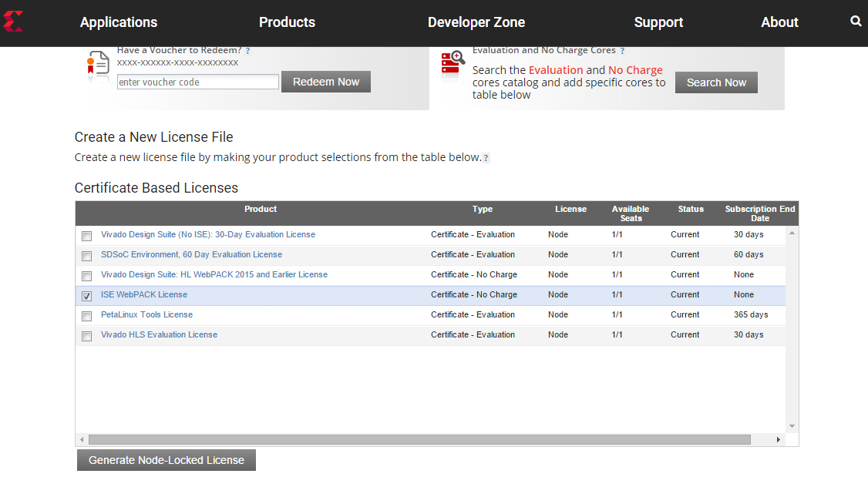Click the '365 days' cell

[751, 314]
